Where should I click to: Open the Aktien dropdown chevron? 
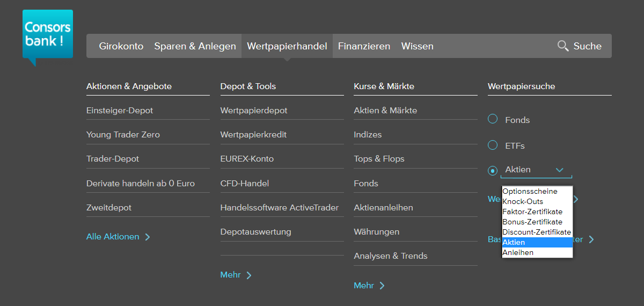(x=560, y=170)
